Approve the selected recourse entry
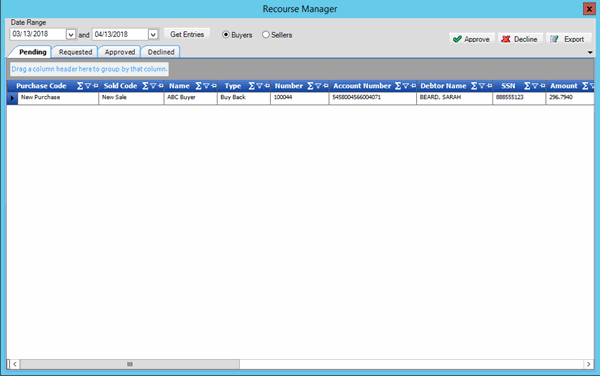The image size is (600, 376). (472, 39)
